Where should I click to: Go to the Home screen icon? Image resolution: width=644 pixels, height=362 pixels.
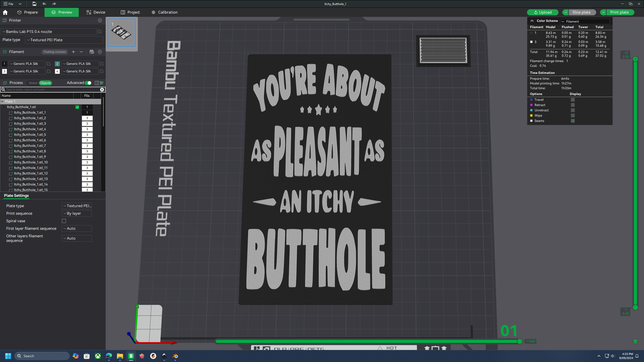pos(5,12)
